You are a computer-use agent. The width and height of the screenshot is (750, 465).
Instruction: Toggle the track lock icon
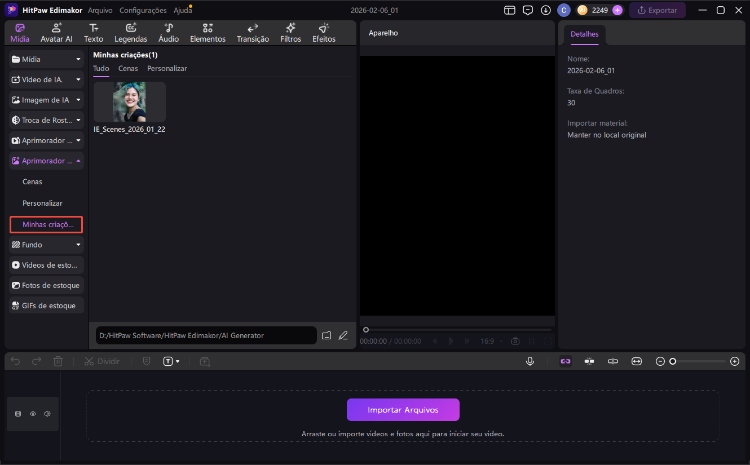[18, 414]
